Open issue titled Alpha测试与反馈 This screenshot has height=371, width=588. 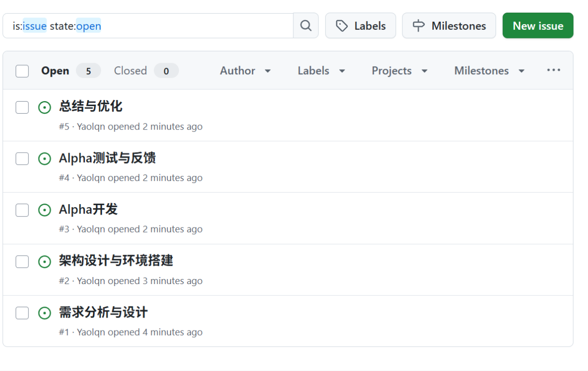click(107, 158)
